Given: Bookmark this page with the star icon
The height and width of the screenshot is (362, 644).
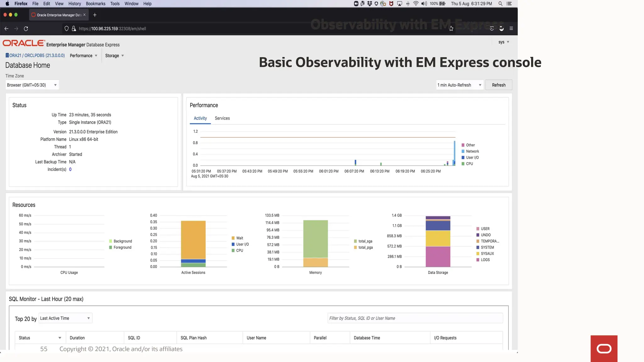Looking at the screenshot, I should click(451, 29).
